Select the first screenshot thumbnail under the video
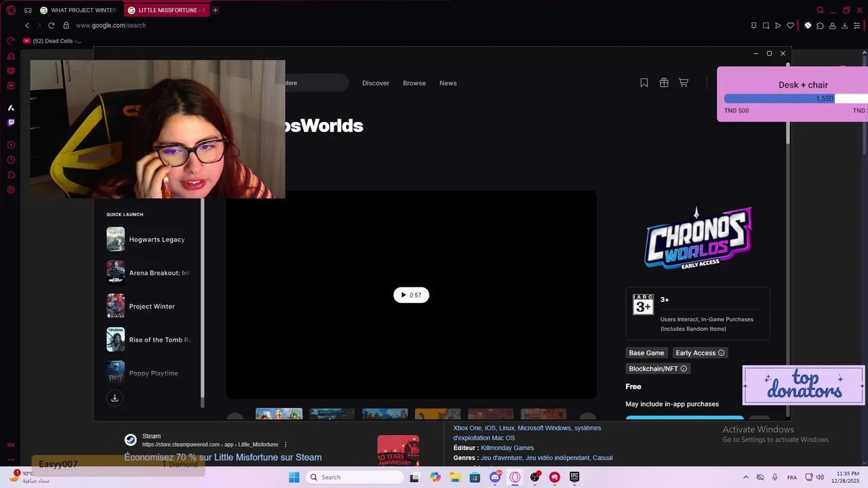Image resolution: width=868 pixels, height=488 pixels. pyautogui.click(x=279, y=414)
